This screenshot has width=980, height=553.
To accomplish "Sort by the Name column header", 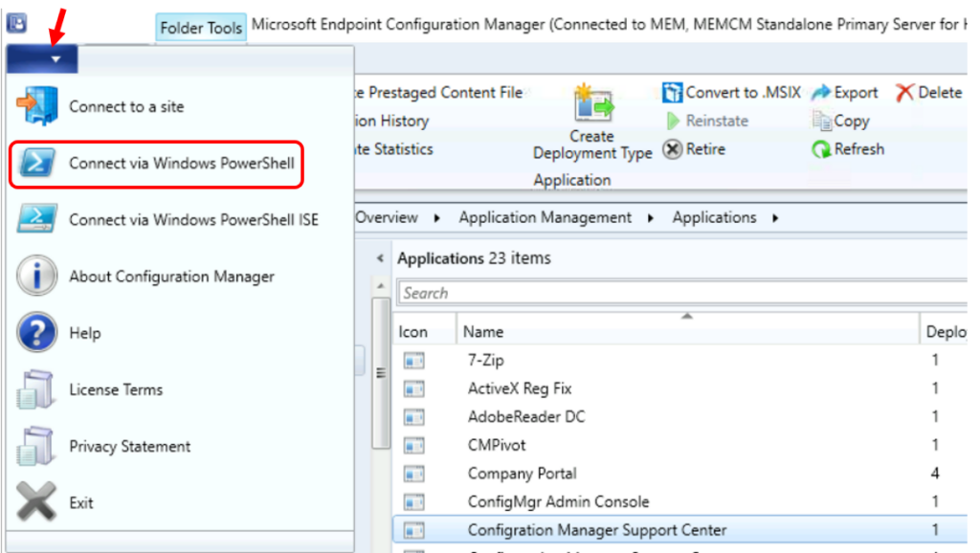I will click(x=687, y=332).
